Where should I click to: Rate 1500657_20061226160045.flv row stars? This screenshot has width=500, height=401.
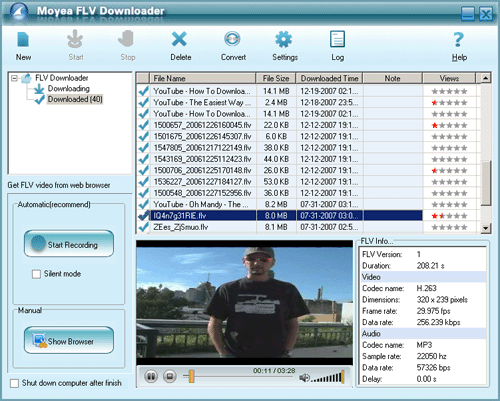[449, 125]
